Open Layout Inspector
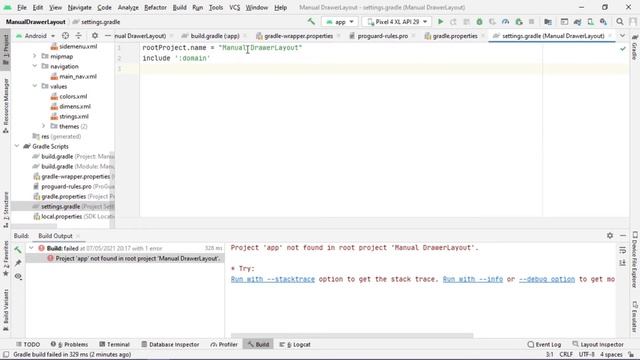Image resolution: width=640 pixels, height=360 pixels. point(598,344)
